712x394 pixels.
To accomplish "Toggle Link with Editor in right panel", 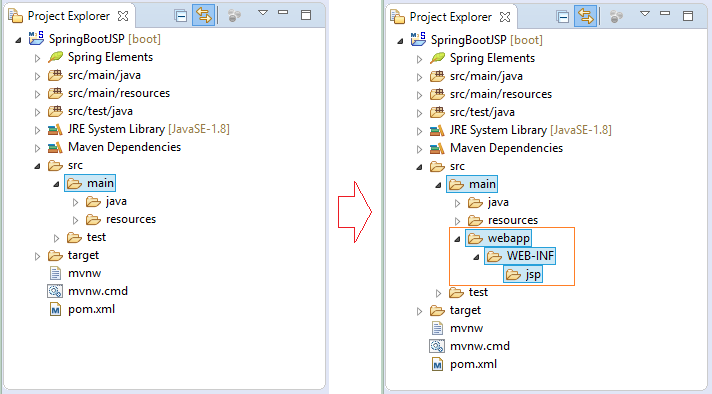I will click(585, 17).
